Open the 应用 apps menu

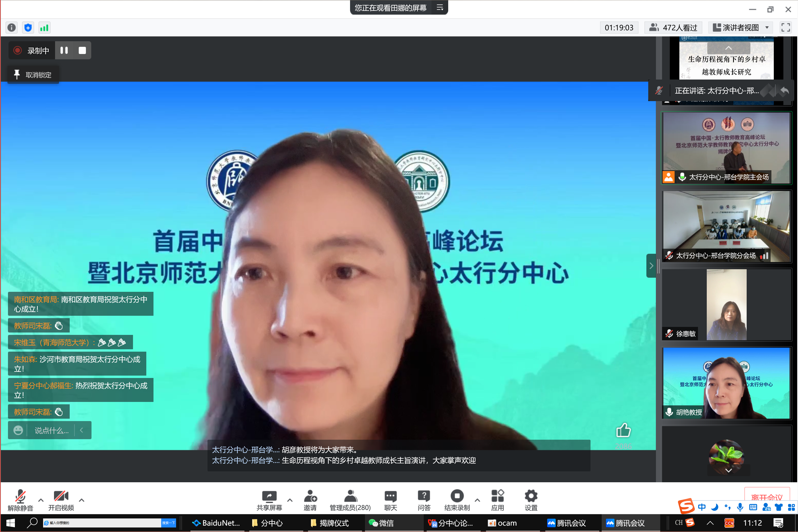(x=497, y=500)
